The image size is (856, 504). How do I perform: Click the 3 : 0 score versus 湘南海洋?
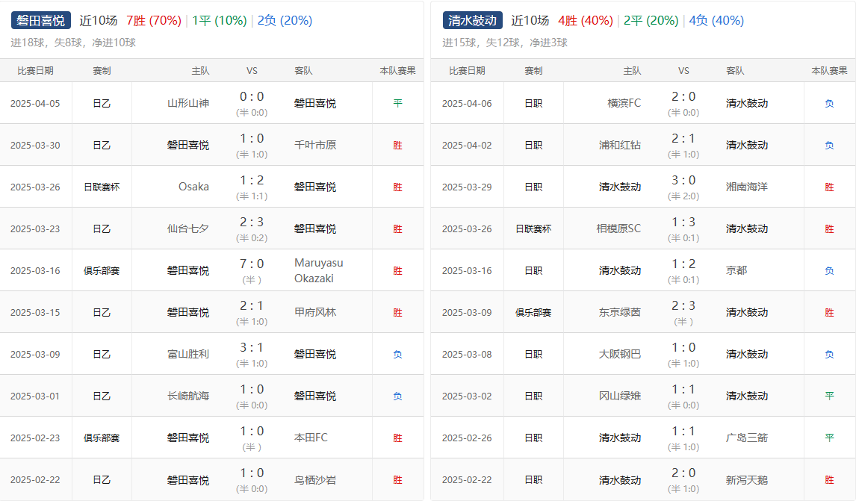pos(683,180)
